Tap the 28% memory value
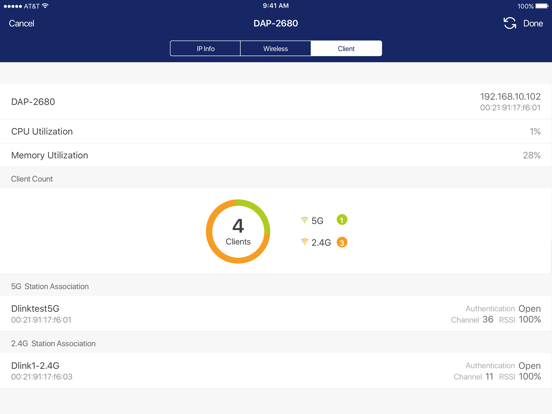The height and width of the screenshot is (414, 552). point(532,155)
